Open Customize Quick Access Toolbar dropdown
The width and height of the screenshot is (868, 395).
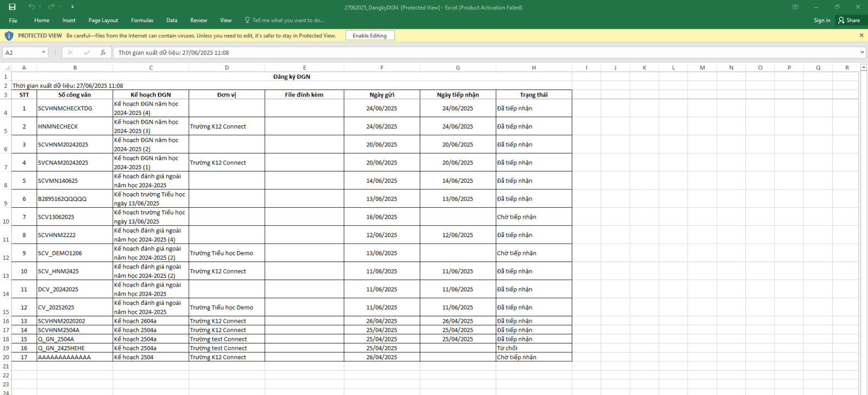(x=73, y=7)
